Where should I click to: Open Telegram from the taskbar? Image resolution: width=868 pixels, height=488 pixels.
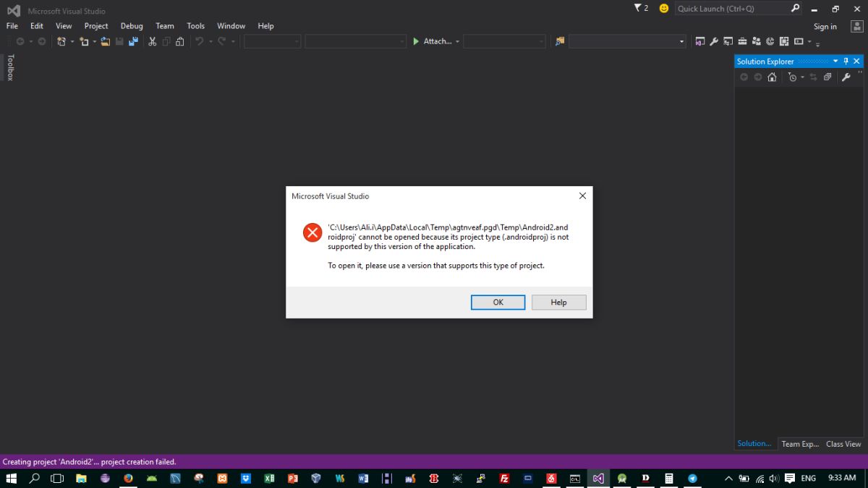pyautogui.click(x=692, y=478)
